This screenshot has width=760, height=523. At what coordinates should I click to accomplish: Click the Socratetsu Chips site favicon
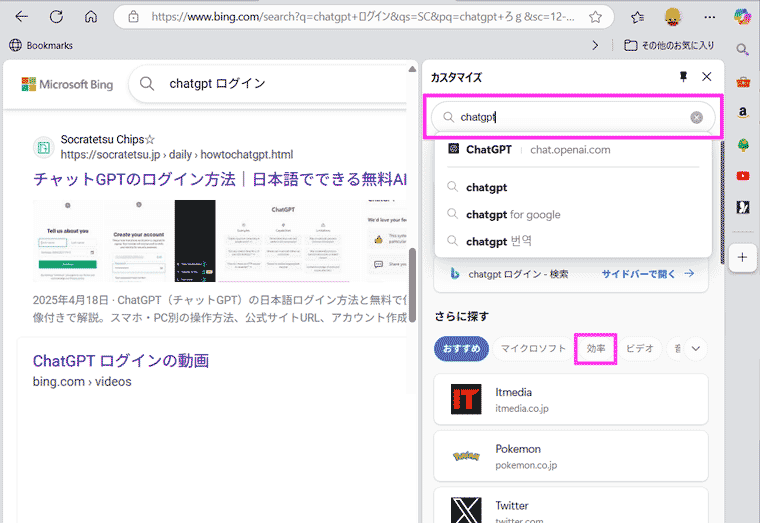[x=44, y=147]
